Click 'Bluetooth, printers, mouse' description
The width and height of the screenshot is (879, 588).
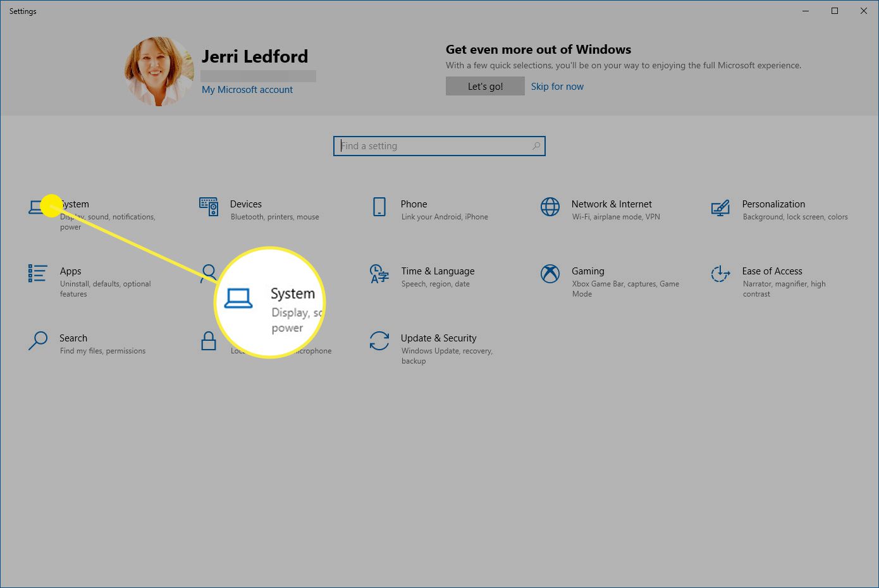pos(275,217)
